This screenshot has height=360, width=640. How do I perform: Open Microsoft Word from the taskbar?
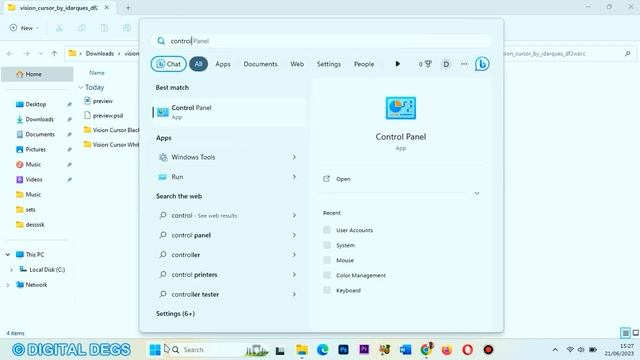coord(405,349)
